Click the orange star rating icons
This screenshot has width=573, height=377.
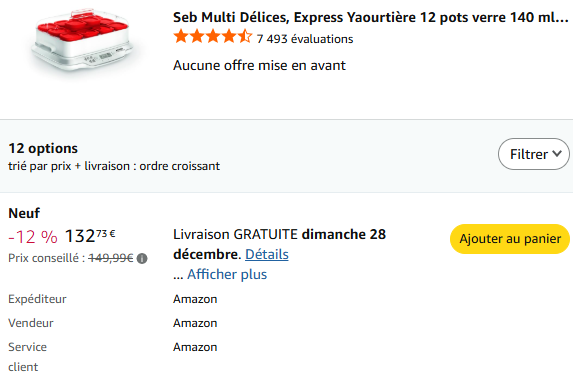[x=213, y=37]
